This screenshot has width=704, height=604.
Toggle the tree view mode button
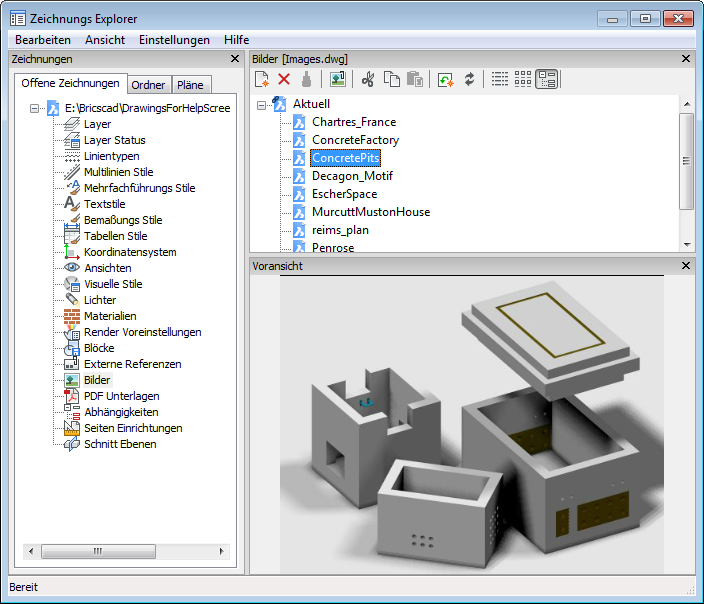[546, 79]
